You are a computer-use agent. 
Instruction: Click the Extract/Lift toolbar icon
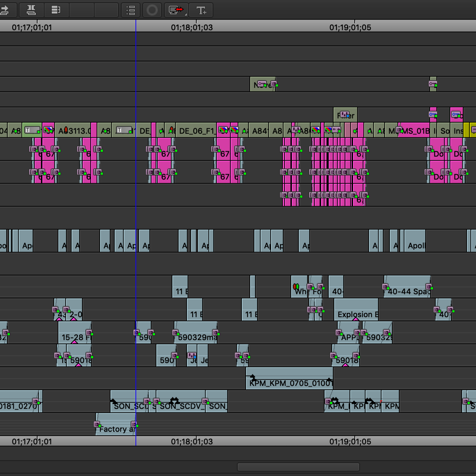(x=31, y=10)
